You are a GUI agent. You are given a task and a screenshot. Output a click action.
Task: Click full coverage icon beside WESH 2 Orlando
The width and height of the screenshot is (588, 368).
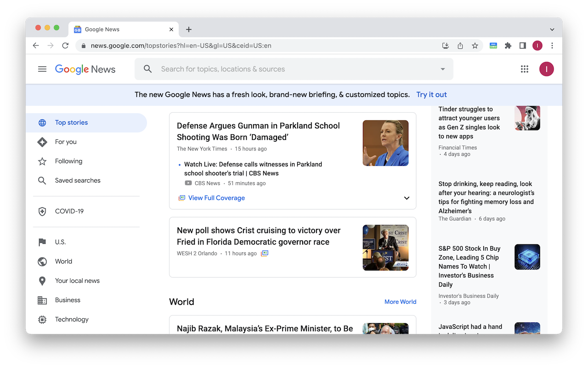point(265,253)
